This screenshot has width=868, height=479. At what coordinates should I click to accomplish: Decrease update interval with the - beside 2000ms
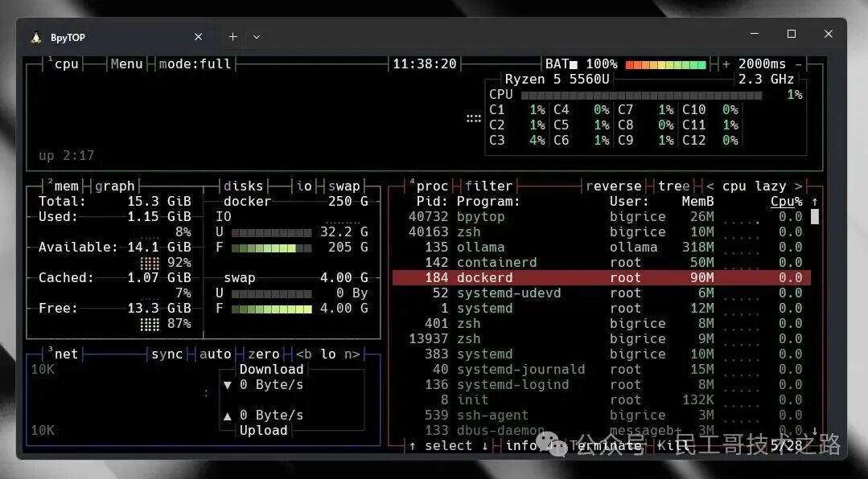coord(798,64)
